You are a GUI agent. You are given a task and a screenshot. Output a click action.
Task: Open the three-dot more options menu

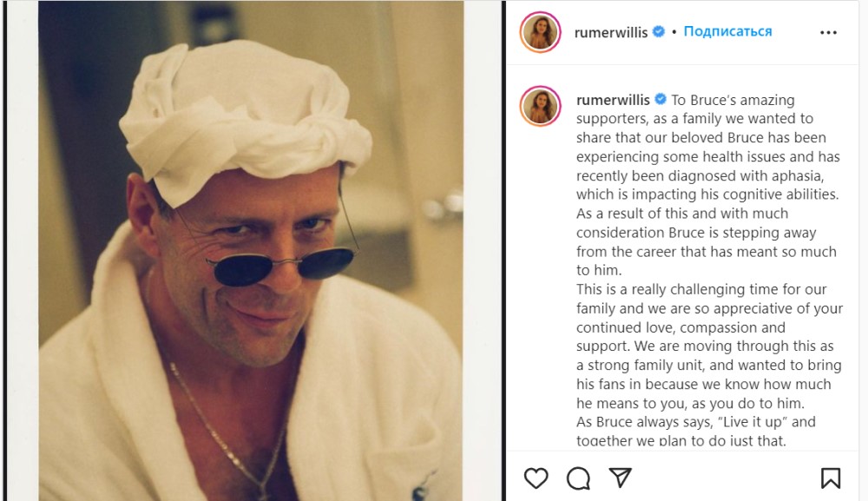828,32
